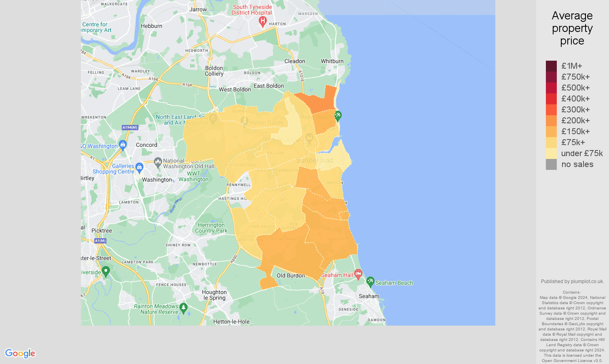Click the £750k+ legend swatch
This screenshot has width=609, height=364.
coord(551,77)
